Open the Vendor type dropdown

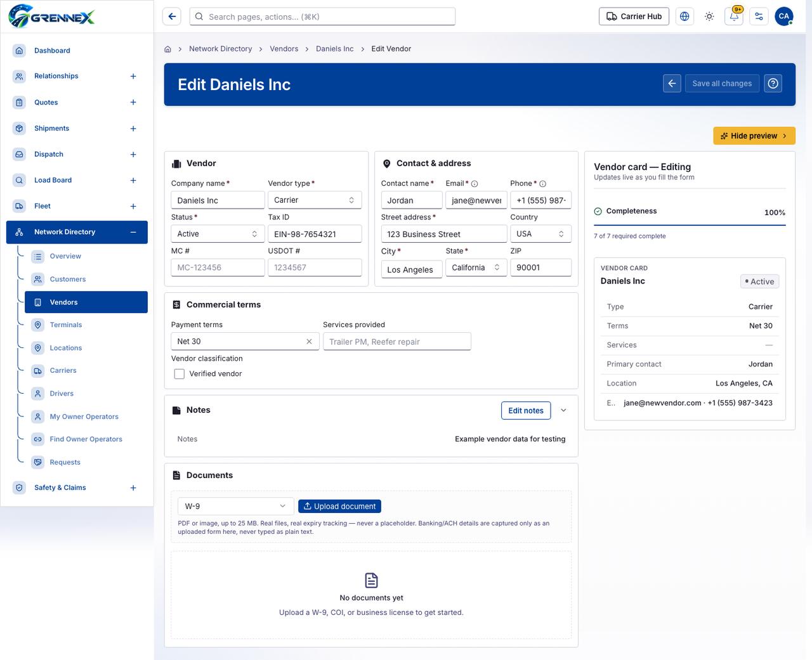(x=315, y=200)
